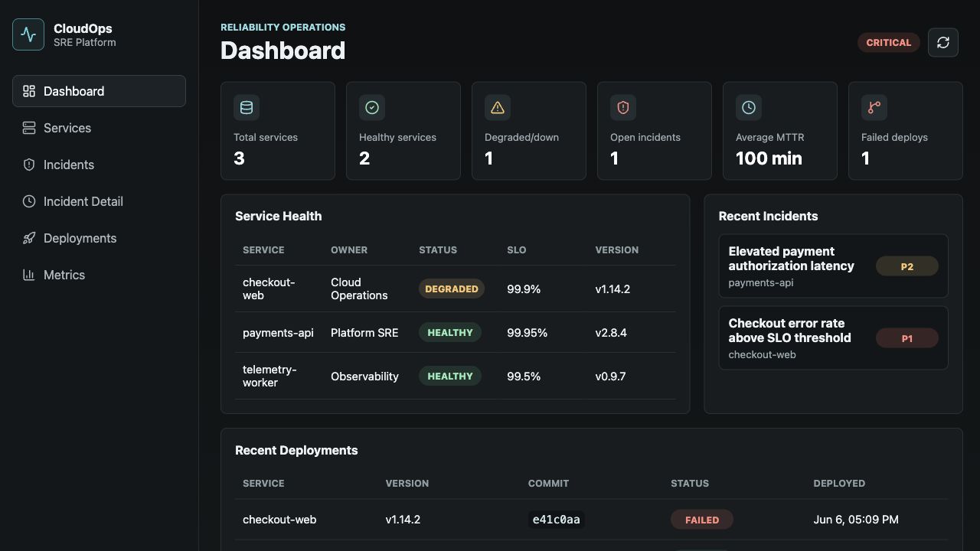This screenshot has height=551, width=980.
Task: Click v1.14.2 in Recent Deployments table
Action: pos(403,520)
